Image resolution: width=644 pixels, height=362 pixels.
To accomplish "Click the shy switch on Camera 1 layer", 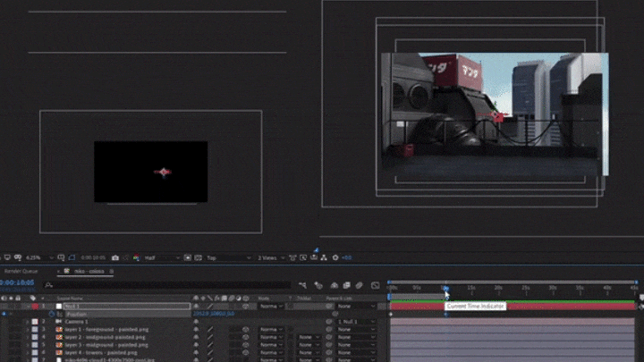I will pos(196,322).
